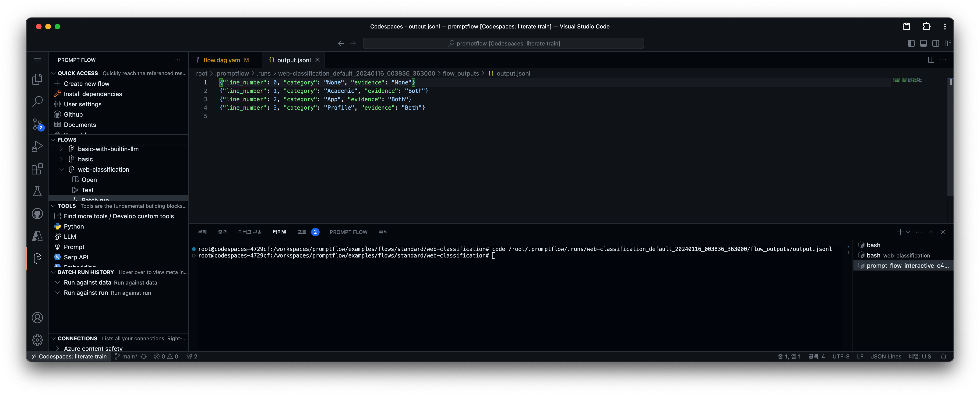Select the Serp API tool
980x396 pixels.
[76, 257]
